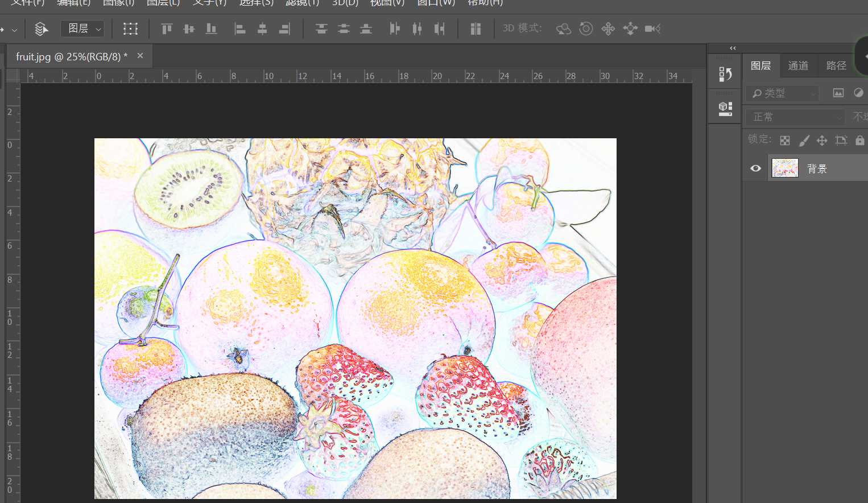
Task: Toggle pixel layer filter icon
Action: pos(838,93)
